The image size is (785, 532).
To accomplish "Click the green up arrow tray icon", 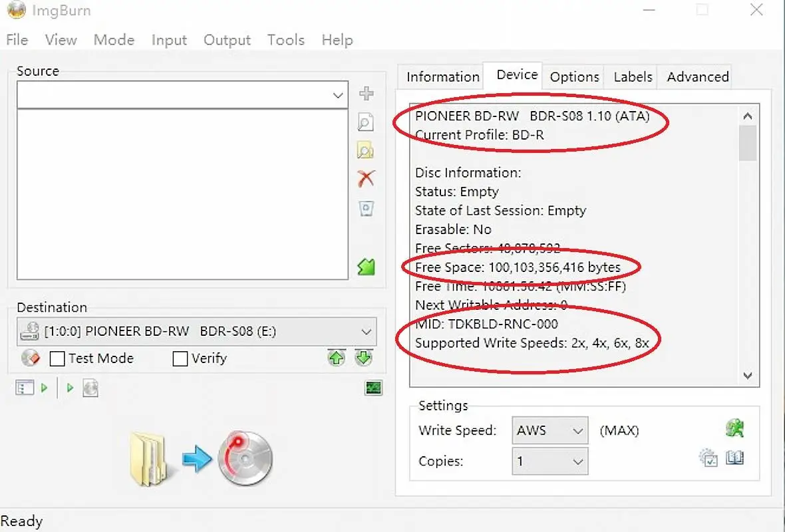I will 337,358.
